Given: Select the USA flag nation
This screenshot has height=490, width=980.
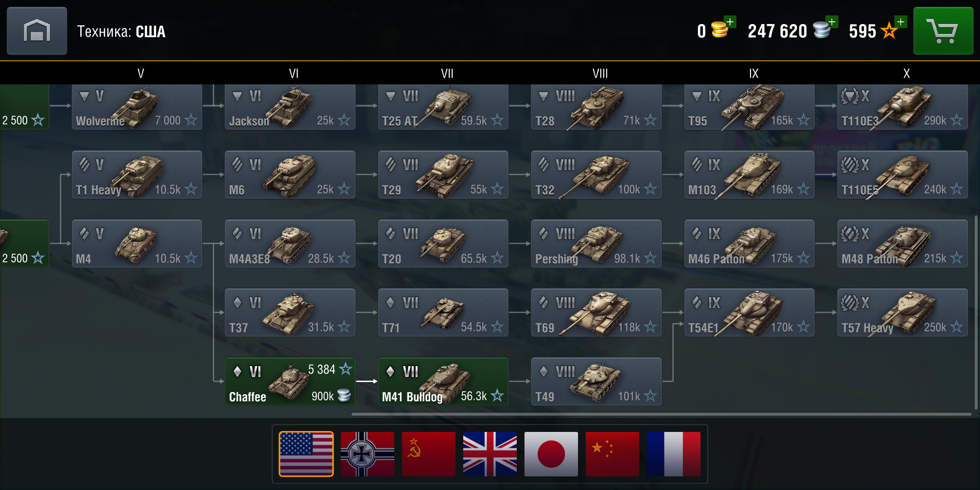Looking at the screenshot, I should tap(306, 454).
